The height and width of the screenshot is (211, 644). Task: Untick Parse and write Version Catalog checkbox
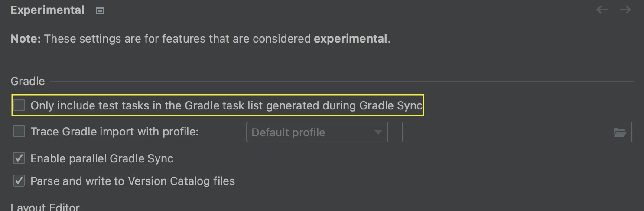click(19, 181)
